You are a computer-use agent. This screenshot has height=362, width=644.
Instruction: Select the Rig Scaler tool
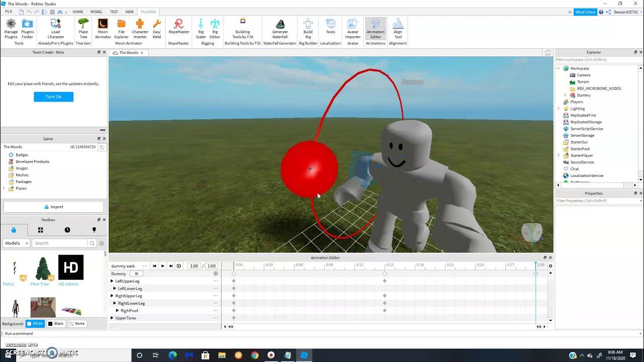coord(201,29)
